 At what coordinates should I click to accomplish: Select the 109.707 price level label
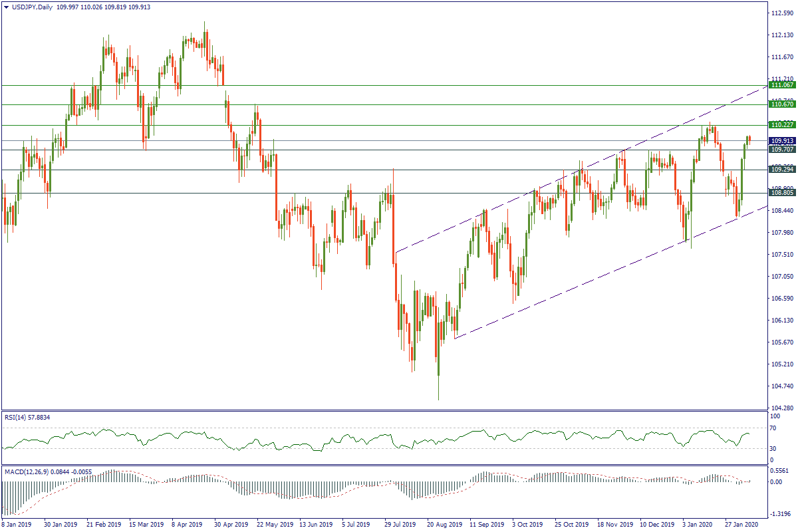pyautogui.click(x=782, y=150)
